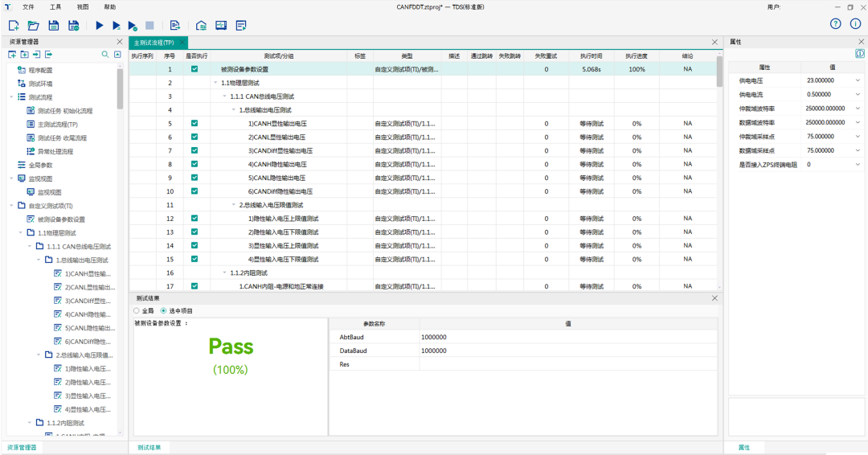Open a project with the folder icon
Viewport: 868px width, 455px height.
33,26
